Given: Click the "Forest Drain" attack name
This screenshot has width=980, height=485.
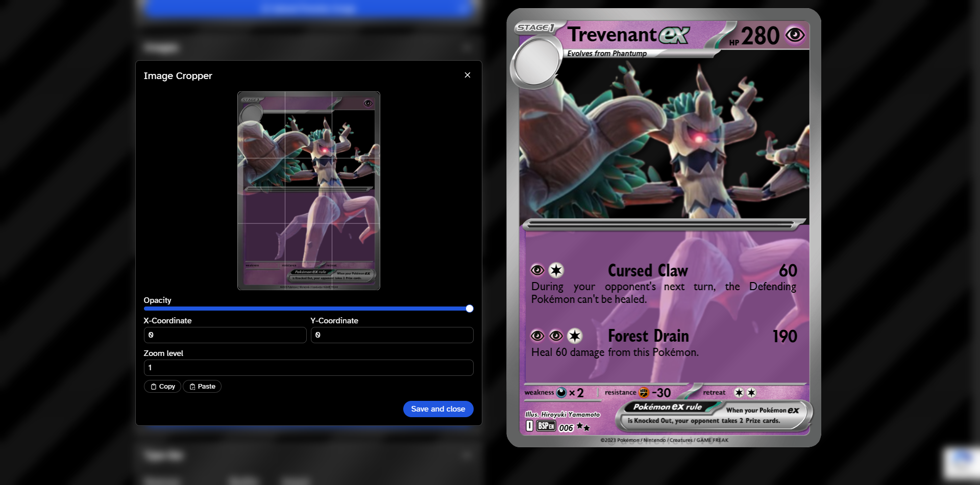Looking at the screenshot, I should click(648, 336).
